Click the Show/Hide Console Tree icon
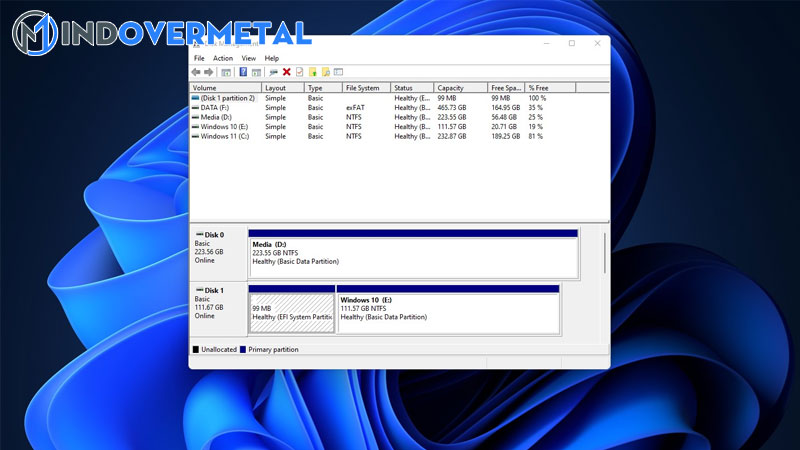Image resolution: width=800 pixels, height=450 pixels. click(226, 72)
